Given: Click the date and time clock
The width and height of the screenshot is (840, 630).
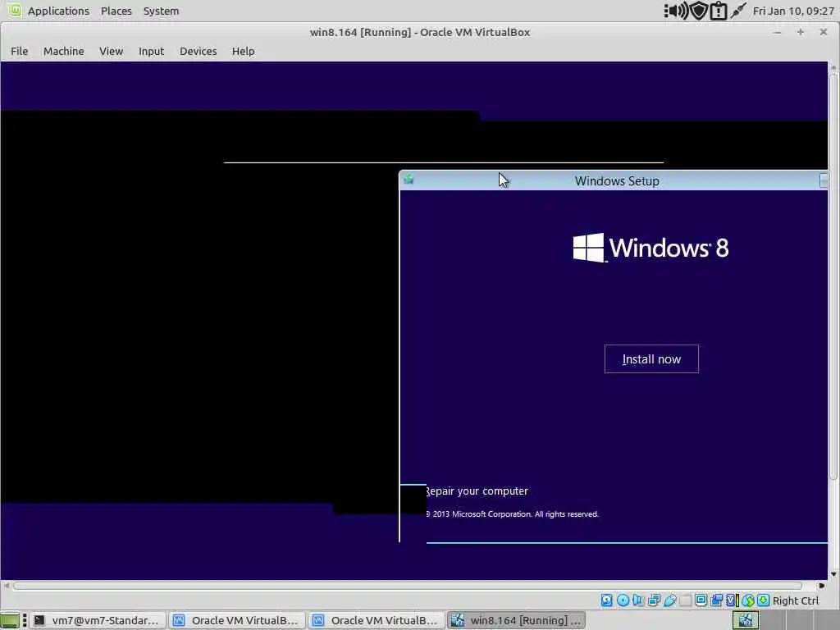Looking at the screenshot, I should (793, 11).
